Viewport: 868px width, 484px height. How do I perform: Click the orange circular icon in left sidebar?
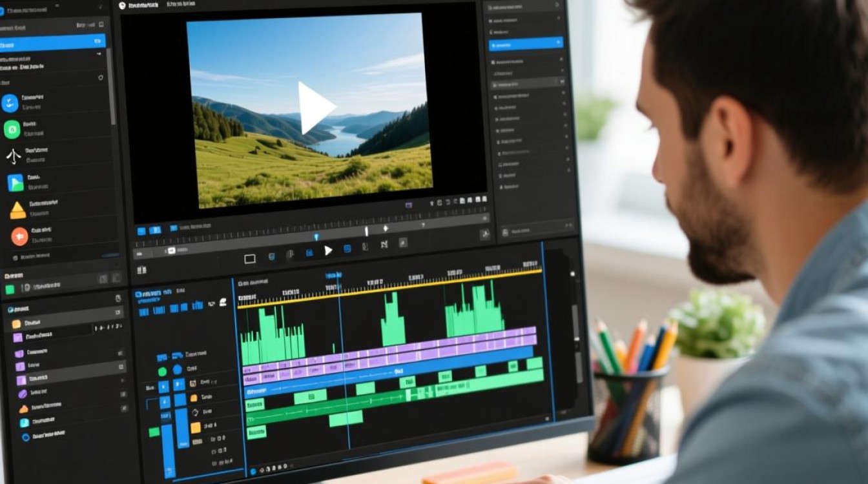click(19, 237)
